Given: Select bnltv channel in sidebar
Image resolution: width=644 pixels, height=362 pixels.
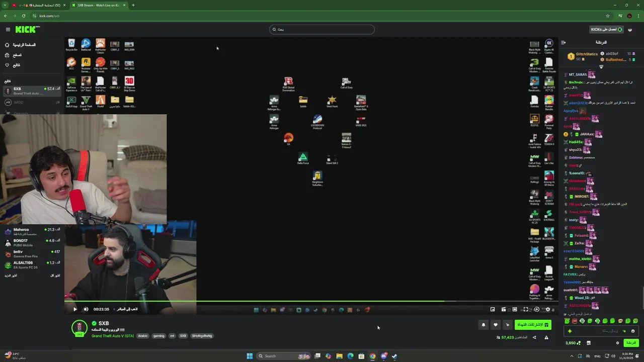Looking at the screenshot, I should click(32, 254).
